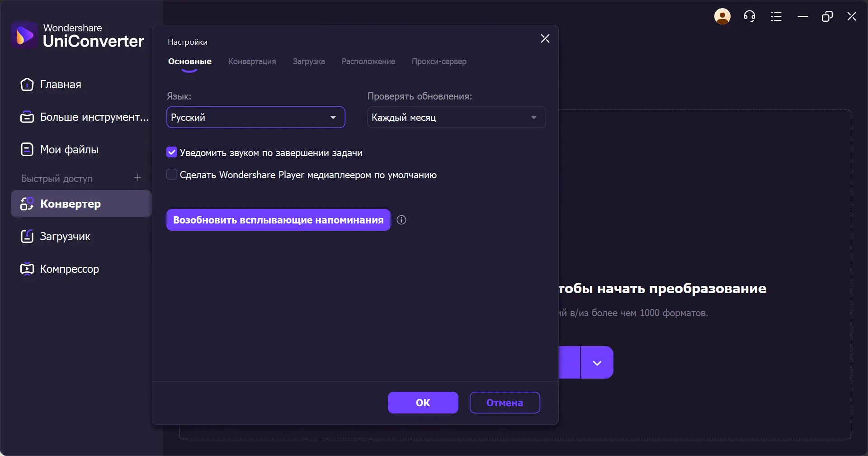Image resolution: width=868 pixels, height=456 pixels.
Task: Add a Быстрый доступ shortcut with plus icon
Action: [x=137, y=178]
